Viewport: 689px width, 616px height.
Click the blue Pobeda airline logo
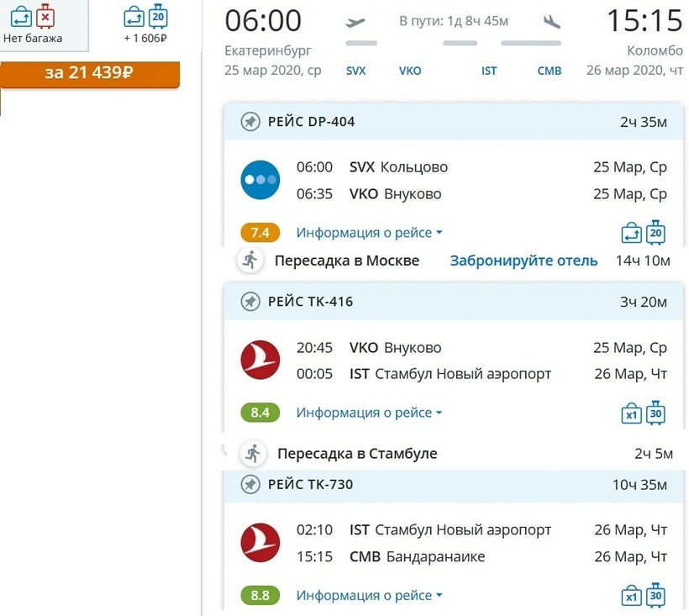[x=260, y=179]
